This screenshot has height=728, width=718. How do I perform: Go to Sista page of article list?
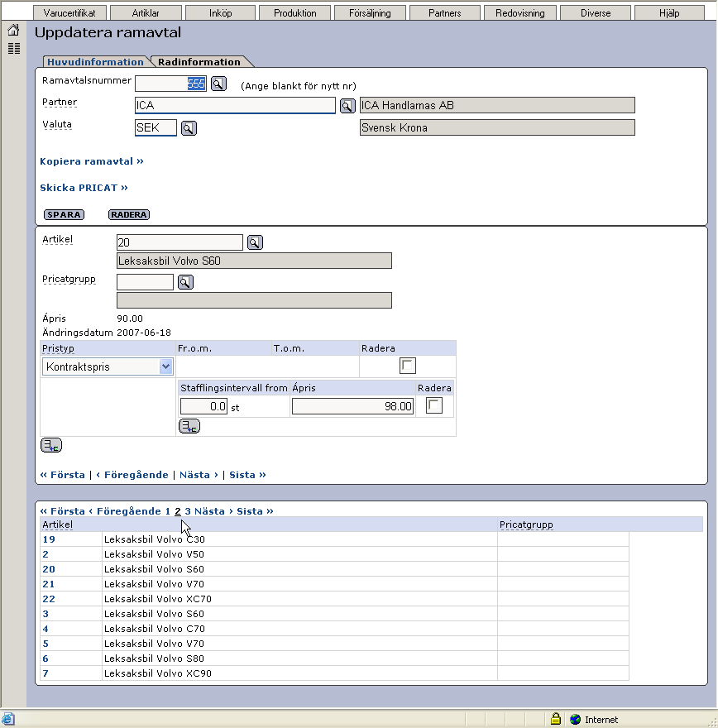(x=255, y=510)
